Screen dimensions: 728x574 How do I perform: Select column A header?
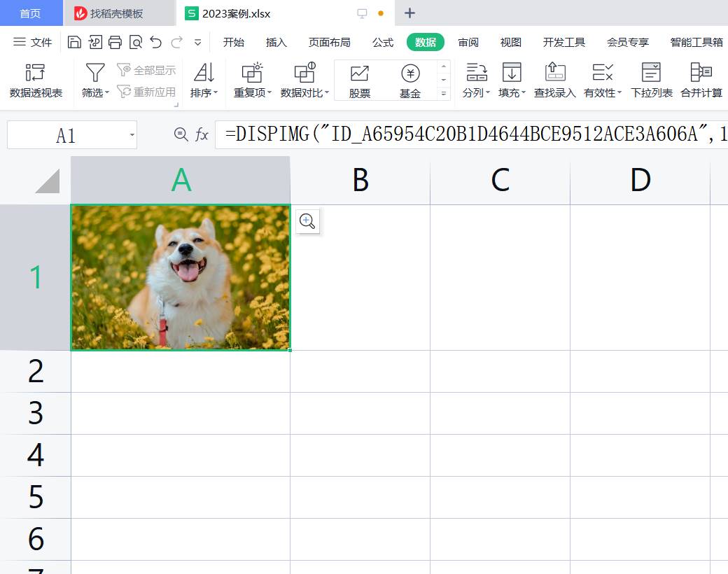pyautogui.click(x=181, y=180)
